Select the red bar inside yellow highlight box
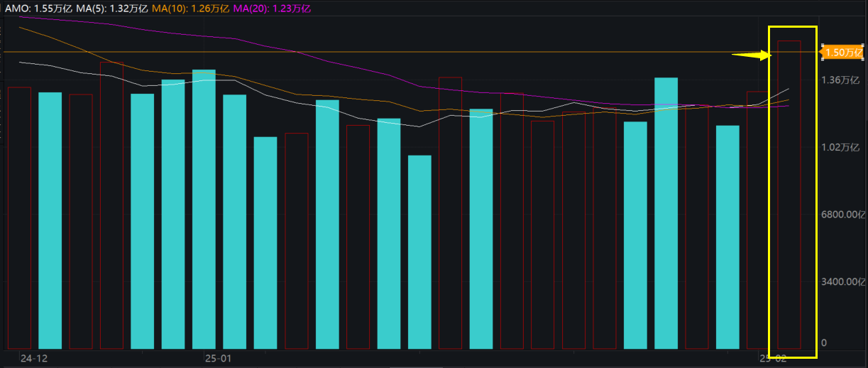Viewport: 868px width, 368px height. point(789,195)
